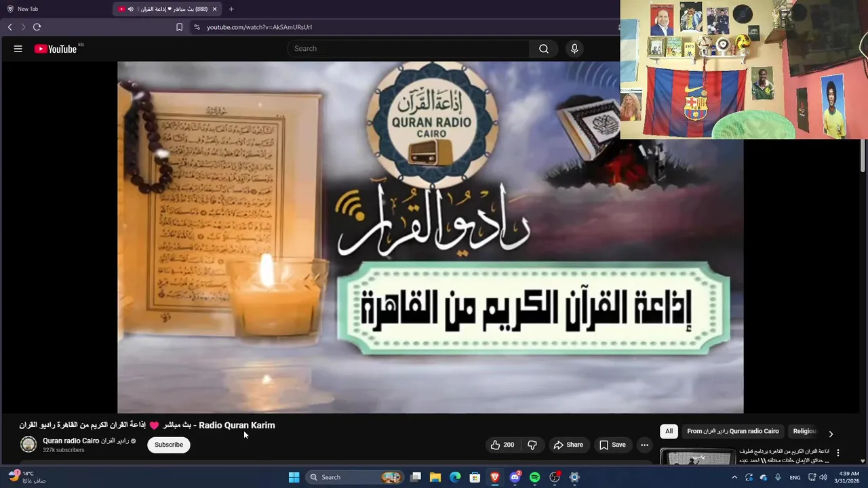Open the weather widget showing 14°C
The height and width of the screenshot is (488, 868).
pyautogui.click(x=27, y=477)
